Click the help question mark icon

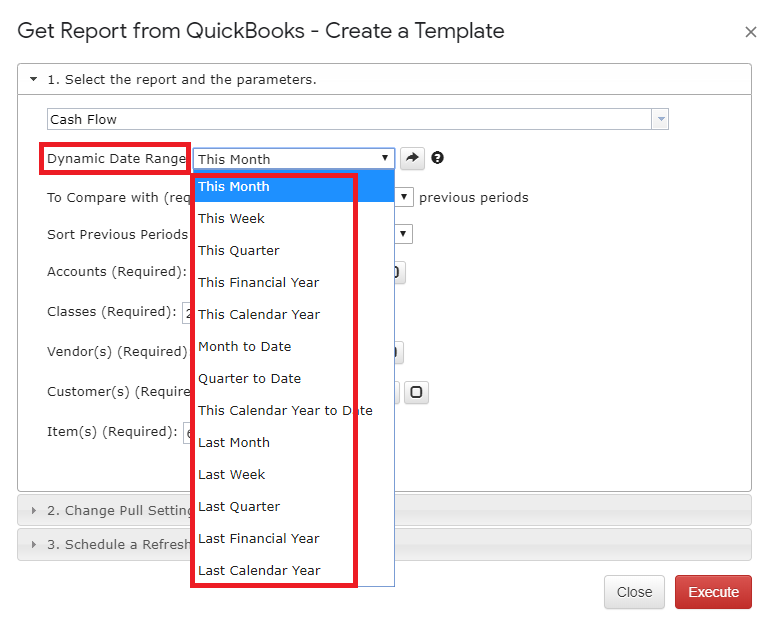click(437, 158)
